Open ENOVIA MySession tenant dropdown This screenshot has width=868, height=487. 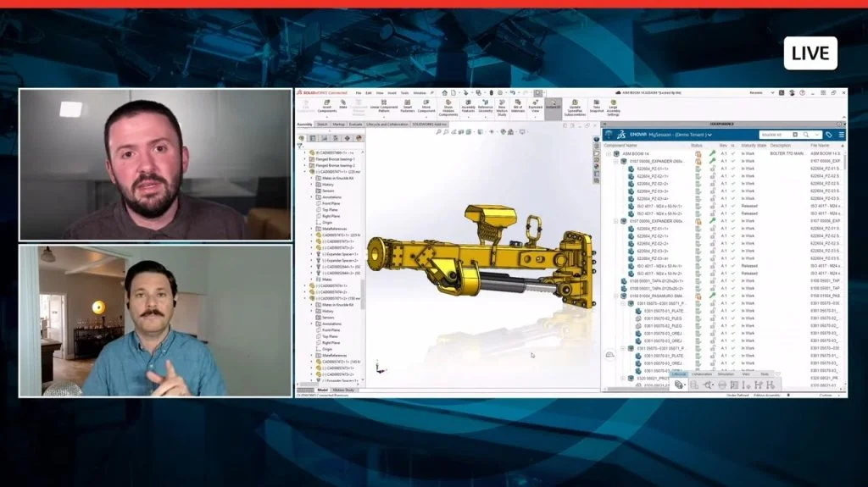709,135
